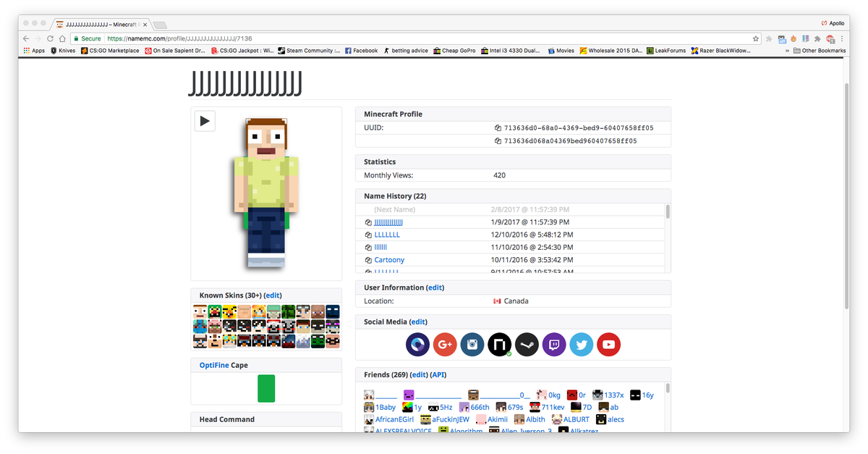Open the YouTube social media icon
Image resolution: width=868 pixels, height=454 pixels.
608,345
